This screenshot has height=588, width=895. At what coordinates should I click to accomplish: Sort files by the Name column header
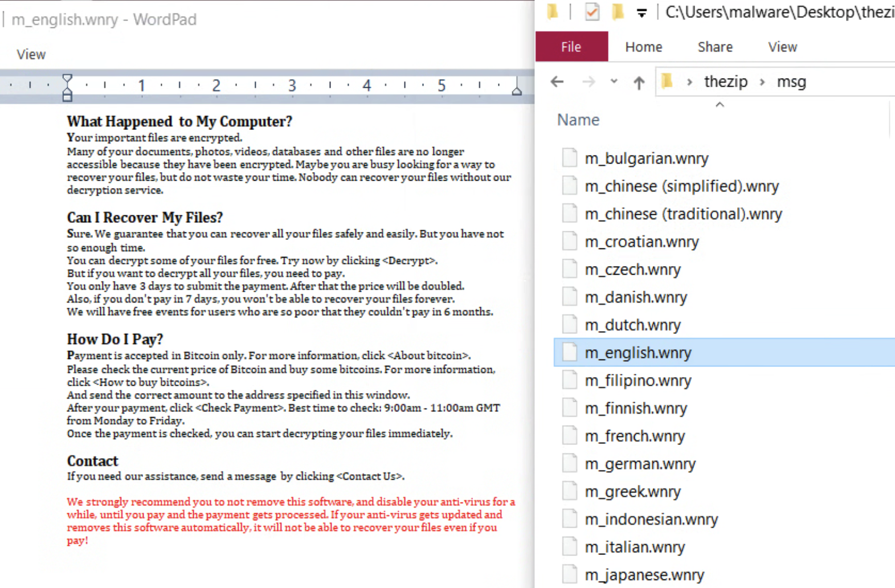tap(578, 120)
